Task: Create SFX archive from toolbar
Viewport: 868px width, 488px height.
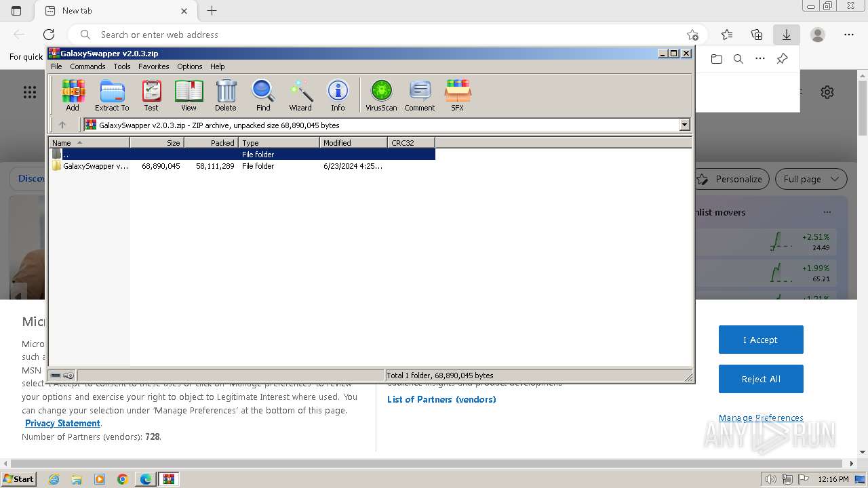Action: tap(458, 95)
